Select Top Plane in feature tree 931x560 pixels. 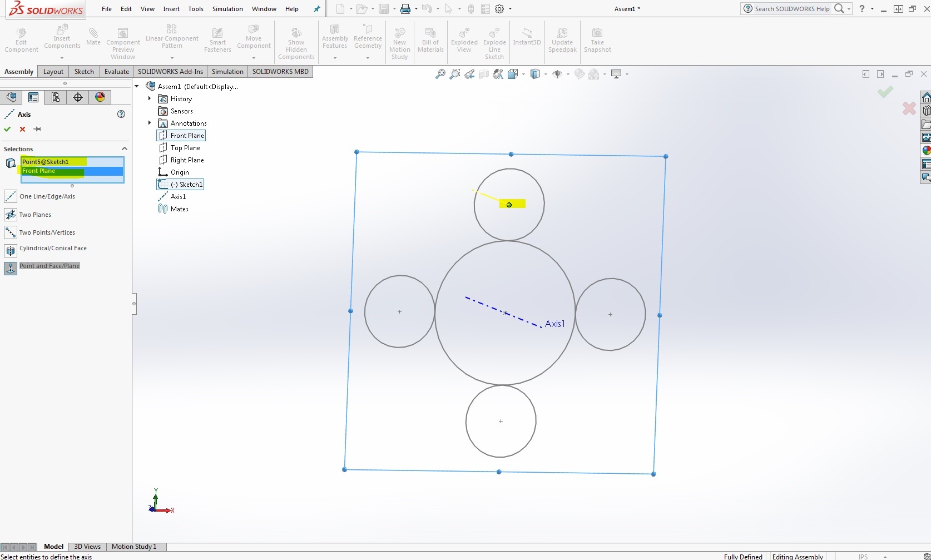(180, 148)
